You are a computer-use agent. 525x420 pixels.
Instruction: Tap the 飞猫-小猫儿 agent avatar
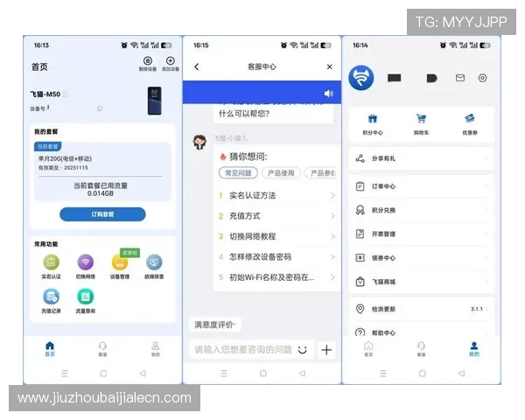pos(199,142)
